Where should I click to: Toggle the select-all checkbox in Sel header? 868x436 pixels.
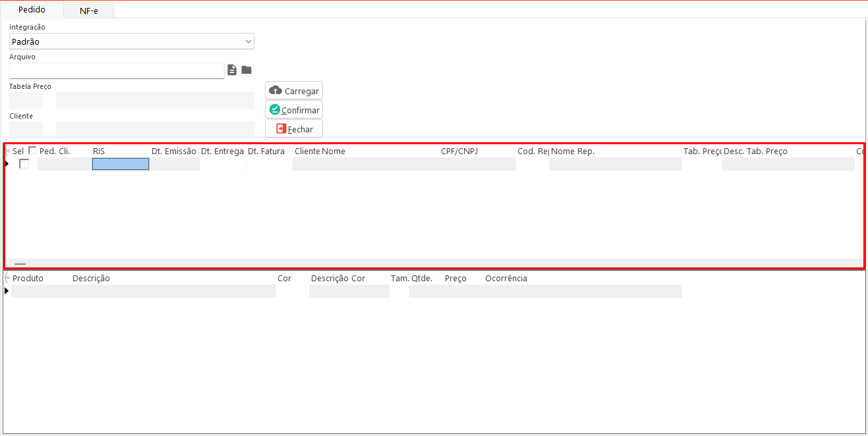click(32, 151)
